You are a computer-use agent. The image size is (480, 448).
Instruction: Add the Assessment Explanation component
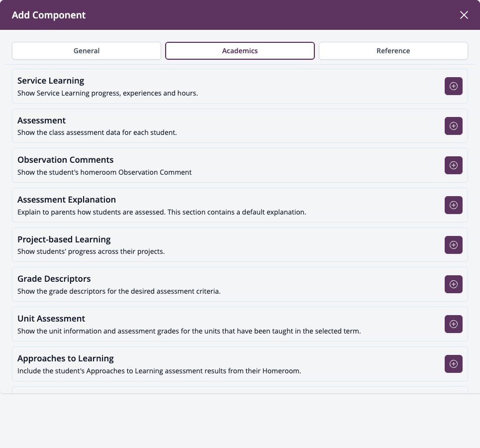pyautogui.click(x=453, y=205)
